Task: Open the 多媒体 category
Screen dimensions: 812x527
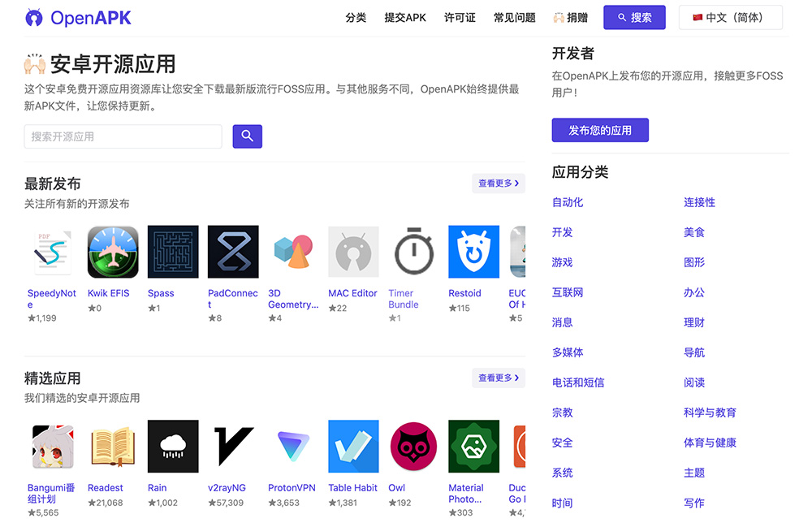Action: [x=568, y=352]
